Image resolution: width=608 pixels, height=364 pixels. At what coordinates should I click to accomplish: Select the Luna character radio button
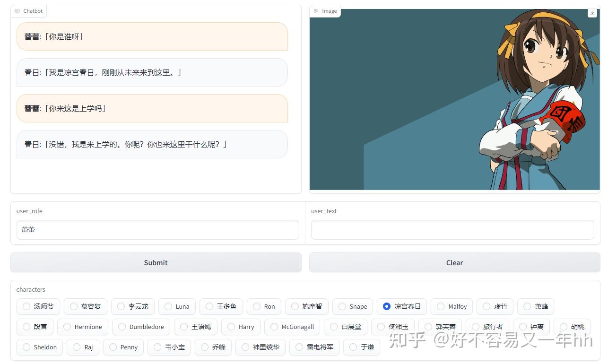(x=168, y=306)
